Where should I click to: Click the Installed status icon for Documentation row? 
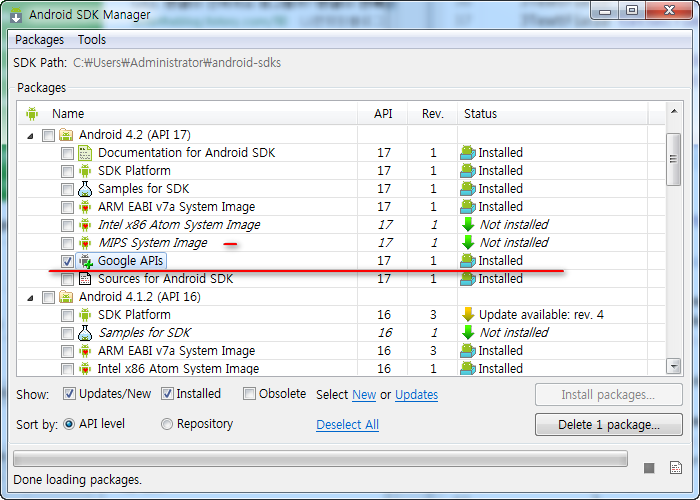(467, 153)
